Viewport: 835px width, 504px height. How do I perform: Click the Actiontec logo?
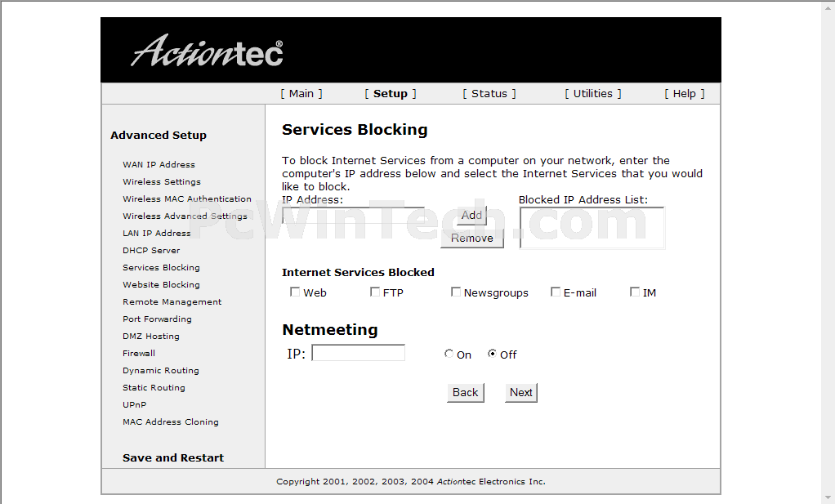(x=208, y=51)
